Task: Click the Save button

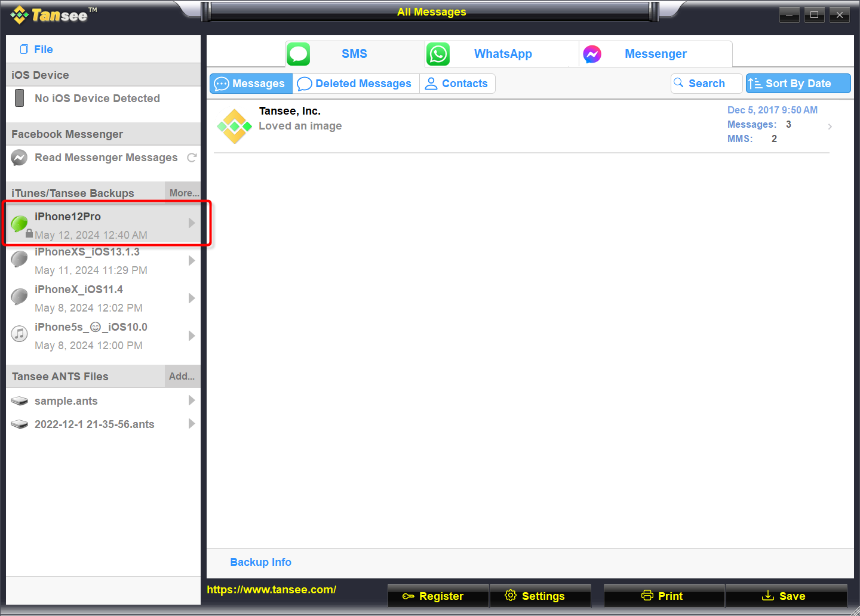Action: point(787,596)
